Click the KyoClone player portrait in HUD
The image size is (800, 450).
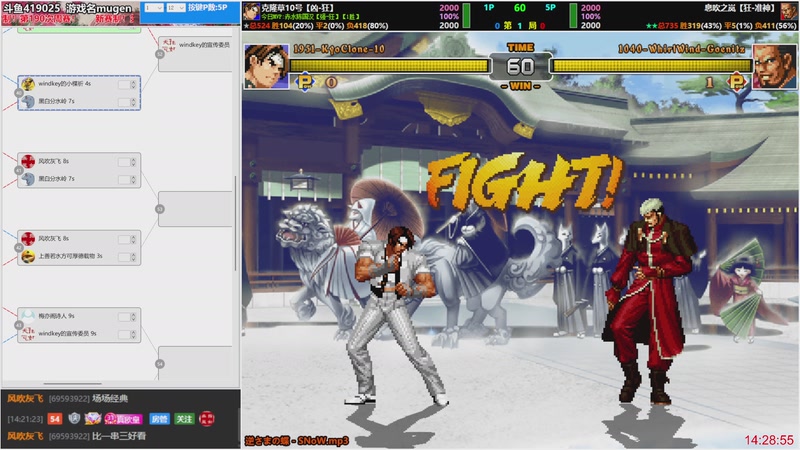click(x=266, y=66)
